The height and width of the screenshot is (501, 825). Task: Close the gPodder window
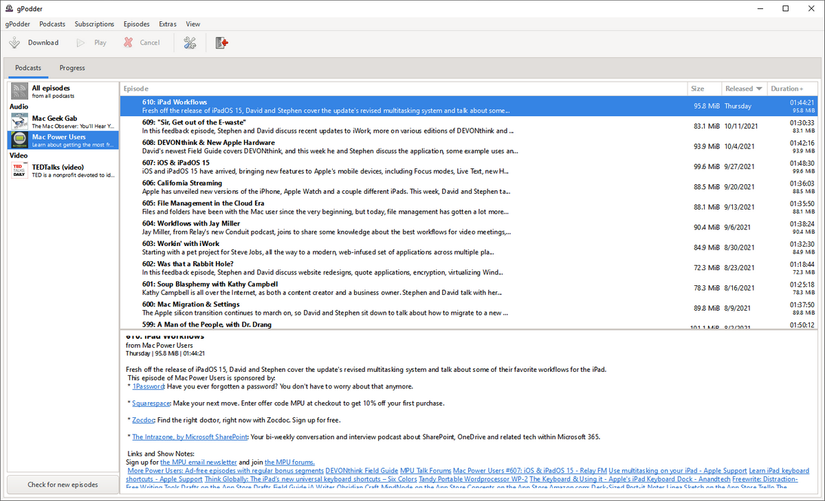point(811,8)
